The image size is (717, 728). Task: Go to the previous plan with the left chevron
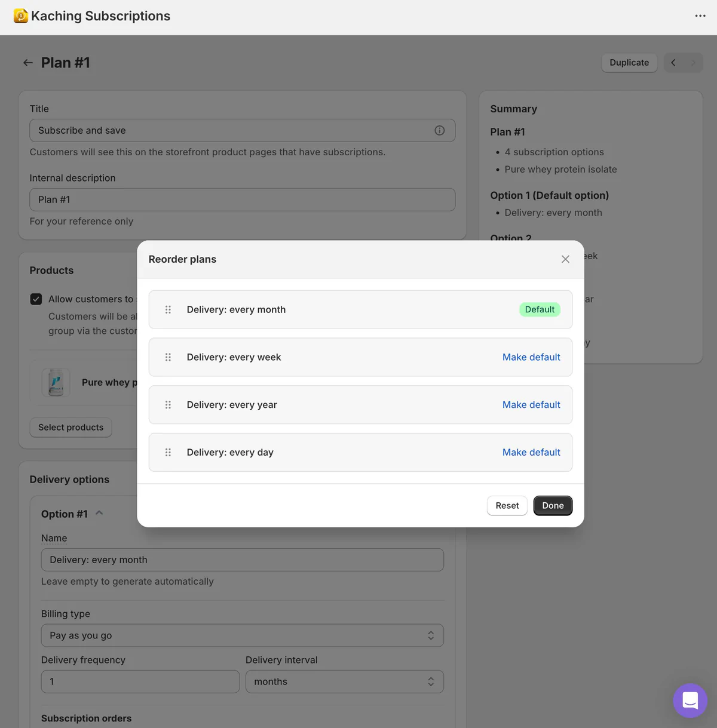tap(673, 63)
